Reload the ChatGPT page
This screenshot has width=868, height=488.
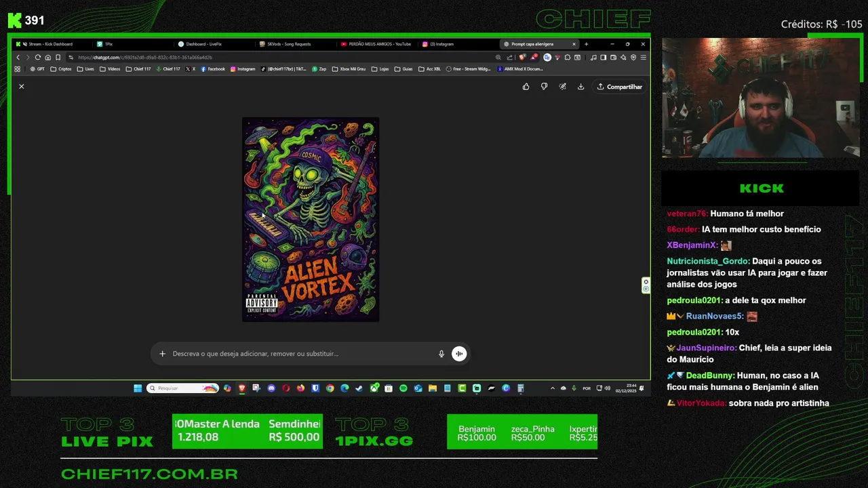(38, 58)
